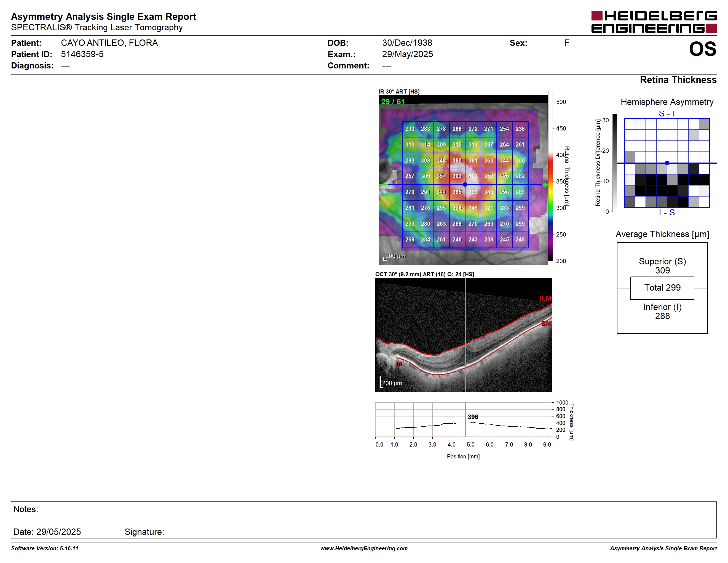Select exam date 29/May/2025
728x563 pixels.
coord(407,54)
